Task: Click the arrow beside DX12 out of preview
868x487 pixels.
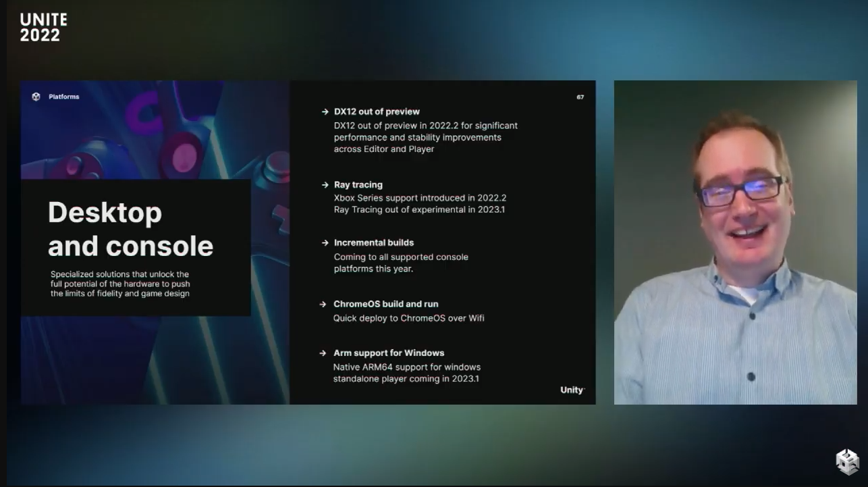Action: point(325,112)
